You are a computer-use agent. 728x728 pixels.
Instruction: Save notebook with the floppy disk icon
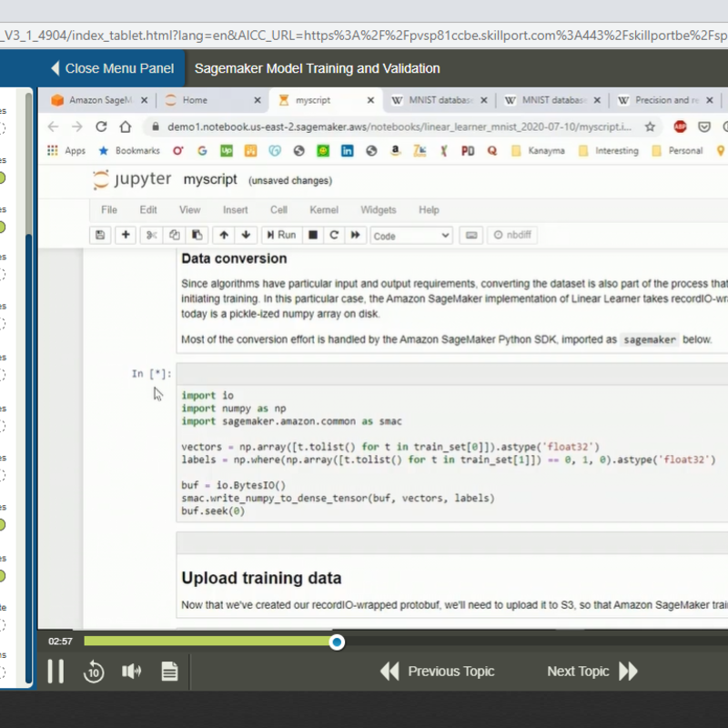tap(100, 235)
